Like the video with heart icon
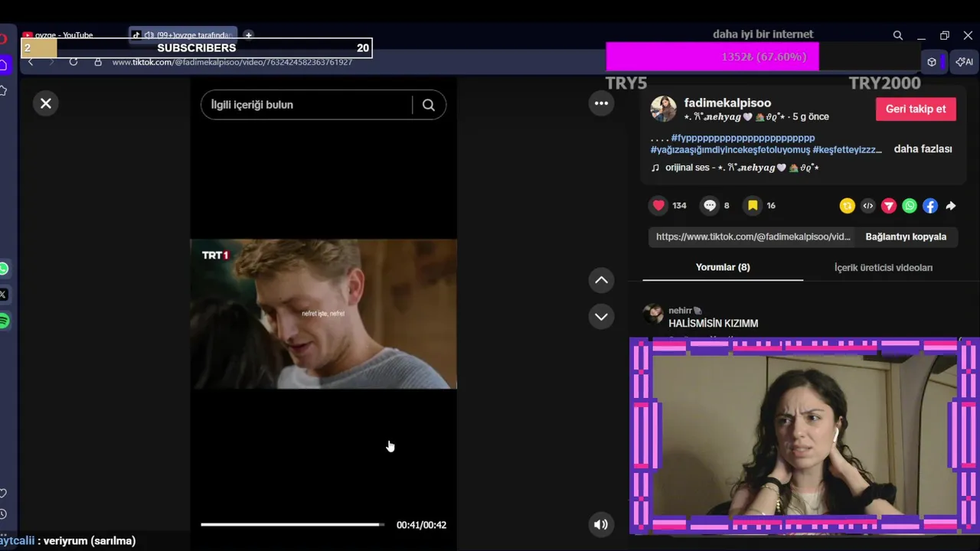Image resolution: width=980 pixels, height=551 pixels. [x=659, y=205]
